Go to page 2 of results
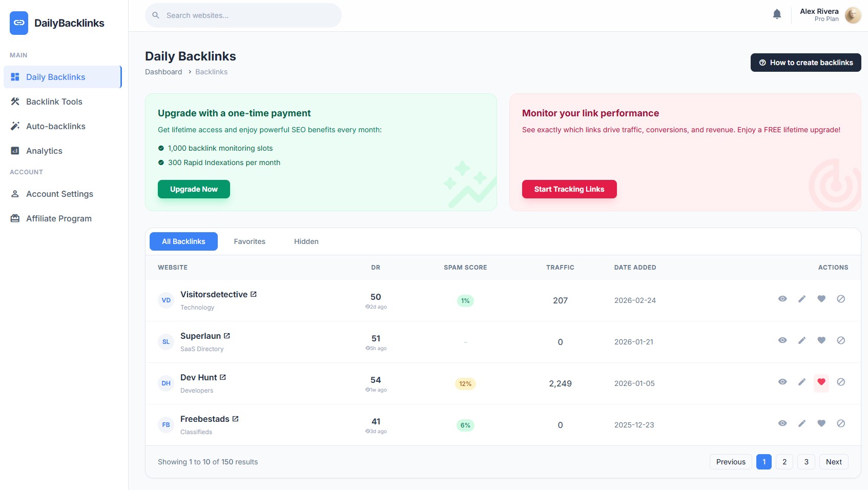The height and width of the screenshot is (490, 868). 784,462
